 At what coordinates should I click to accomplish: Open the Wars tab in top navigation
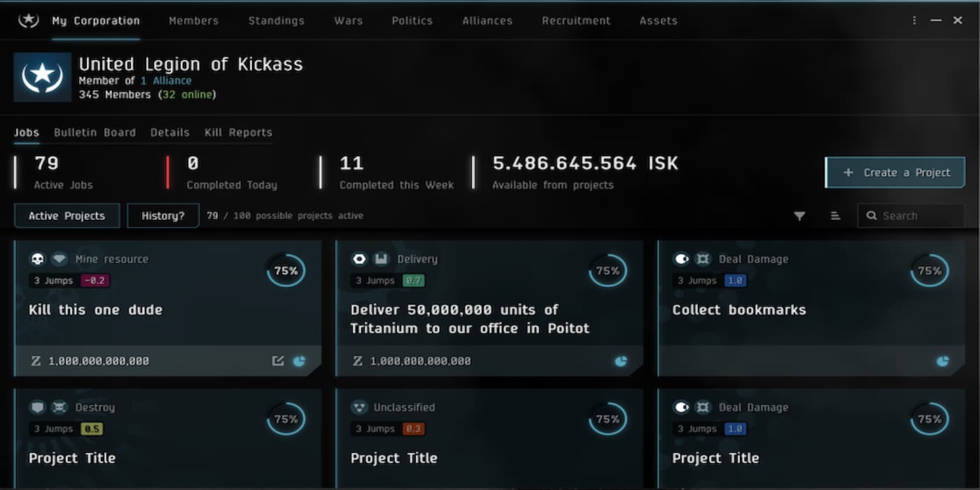tap(348, 20)
